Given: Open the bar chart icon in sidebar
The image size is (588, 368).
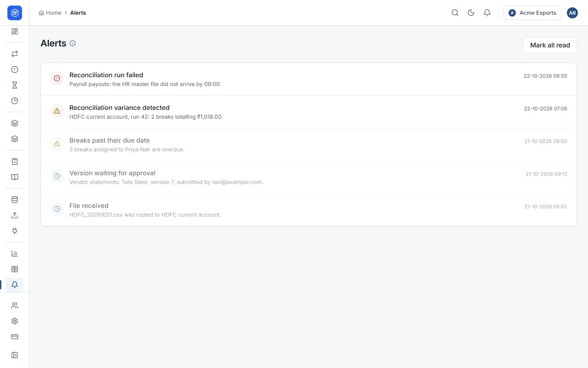Looking at the screenshot, I should coord(15,254).
